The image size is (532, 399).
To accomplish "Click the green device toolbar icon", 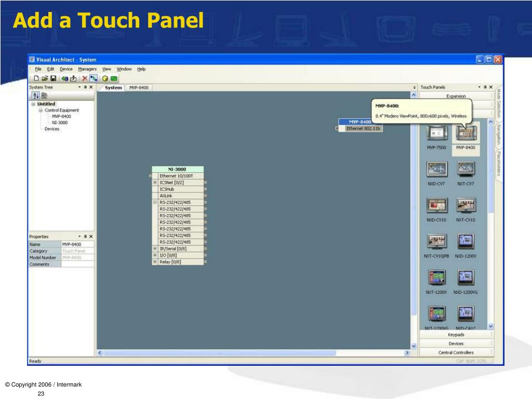I will [114, 78].
